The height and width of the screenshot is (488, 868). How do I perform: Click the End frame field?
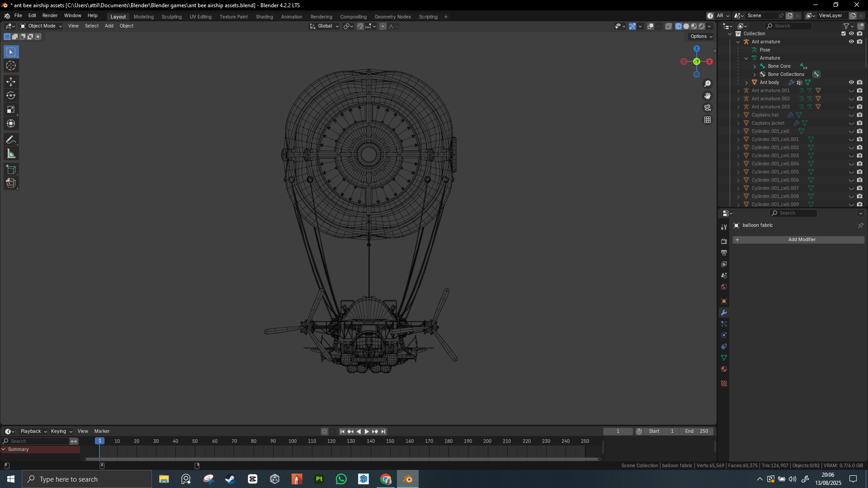point(697,432)
